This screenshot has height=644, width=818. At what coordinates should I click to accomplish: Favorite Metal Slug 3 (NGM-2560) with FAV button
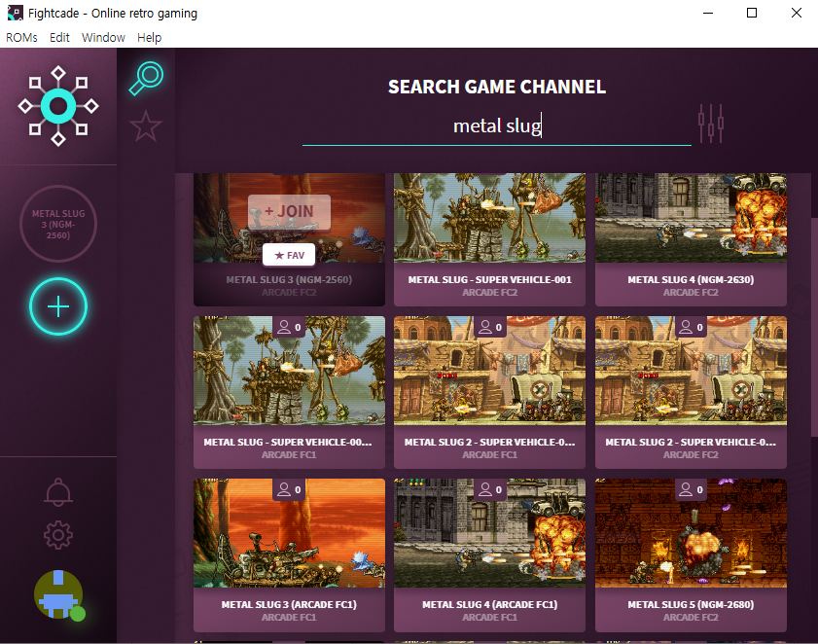(289, 255)
